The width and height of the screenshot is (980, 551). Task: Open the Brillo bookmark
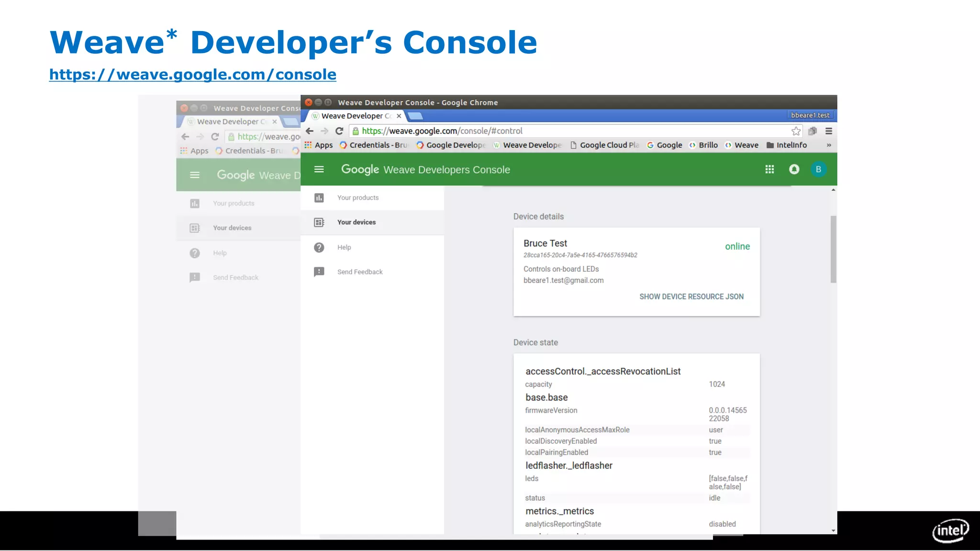point(703,145)
